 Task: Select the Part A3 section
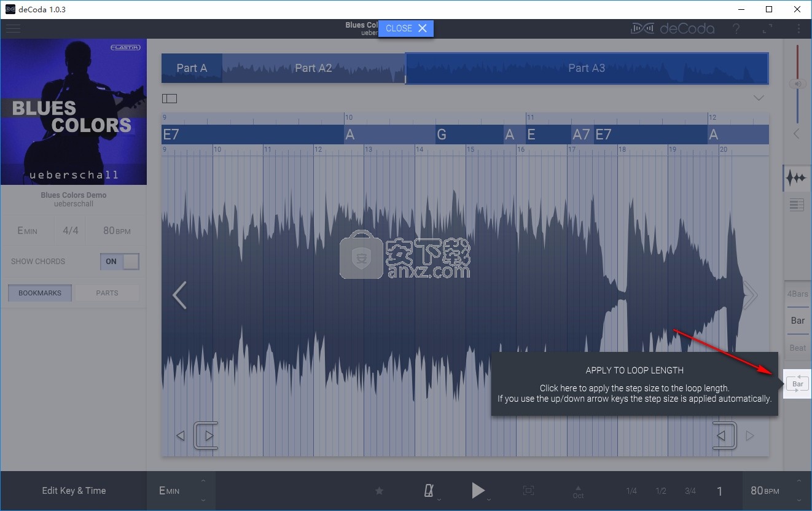click(x=587, y=68)
